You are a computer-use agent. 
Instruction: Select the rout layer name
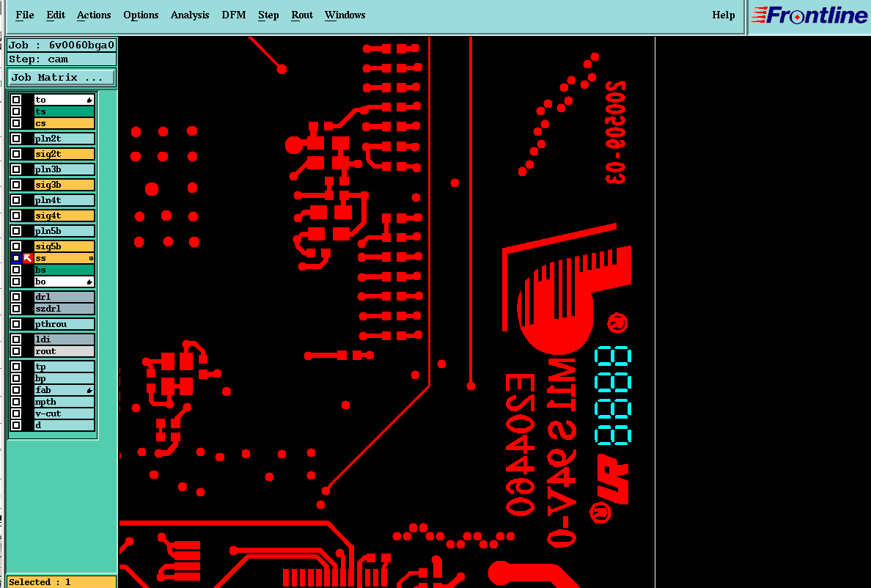click(64, 351)
